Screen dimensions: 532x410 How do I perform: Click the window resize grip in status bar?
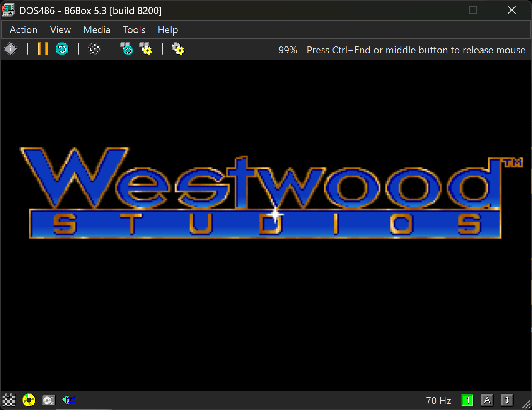click(x=526, y=404)
